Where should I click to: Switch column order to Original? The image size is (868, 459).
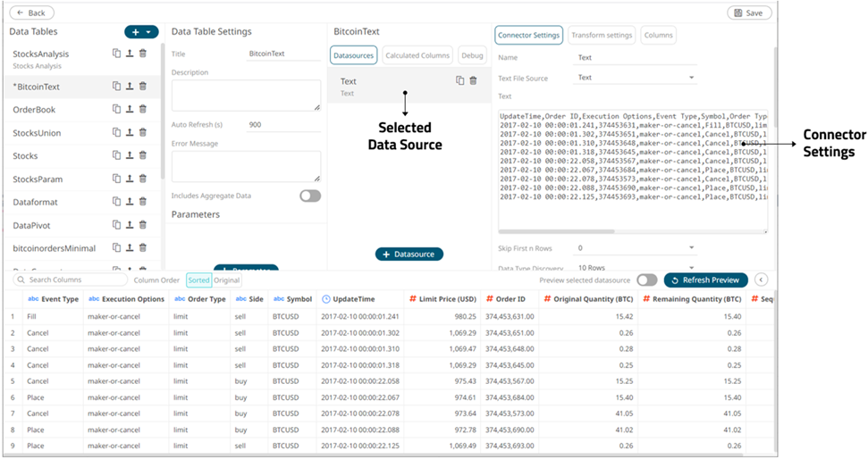226,280
